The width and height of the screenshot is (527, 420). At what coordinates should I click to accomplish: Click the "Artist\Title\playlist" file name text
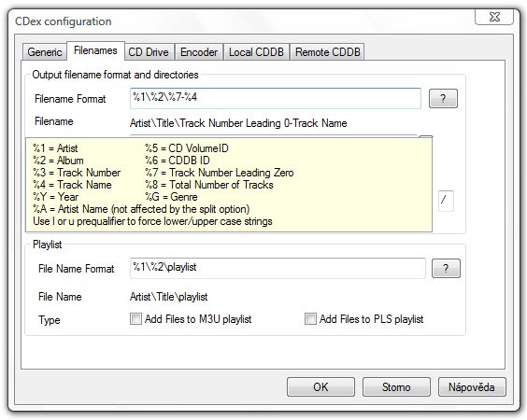169,297
